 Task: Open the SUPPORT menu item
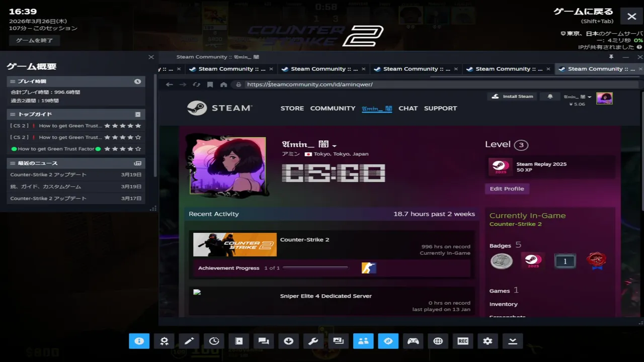440,108
